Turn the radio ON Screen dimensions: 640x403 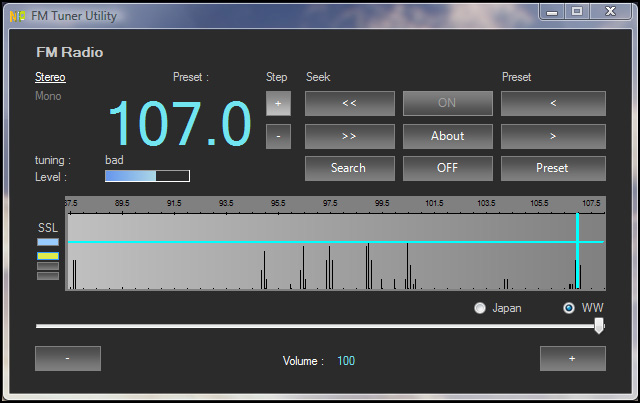(448, 103)
